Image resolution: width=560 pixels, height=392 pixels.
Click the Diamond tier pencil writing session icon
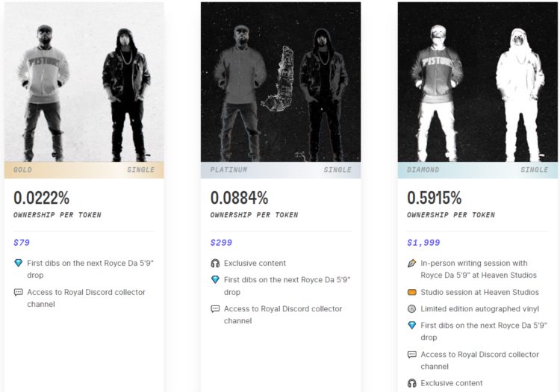pyautogui.click(x=412, y=264)
